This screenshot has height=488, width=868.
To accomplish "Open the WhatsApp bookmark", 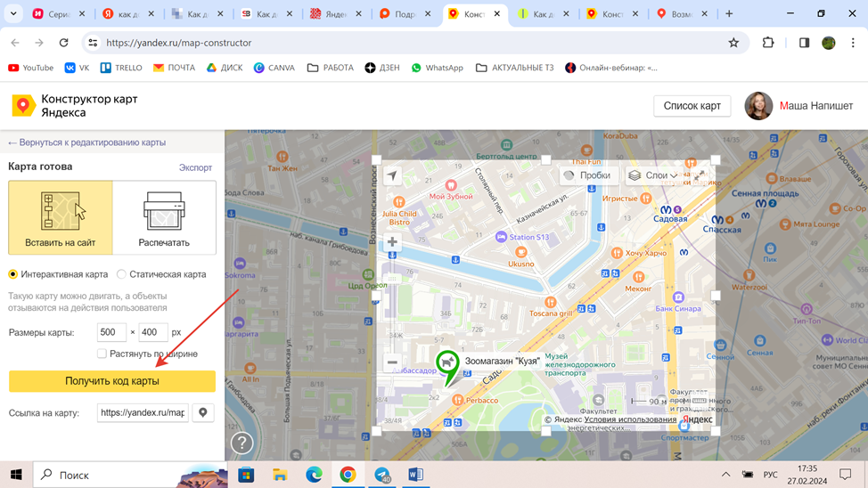I will coord(438,68).
